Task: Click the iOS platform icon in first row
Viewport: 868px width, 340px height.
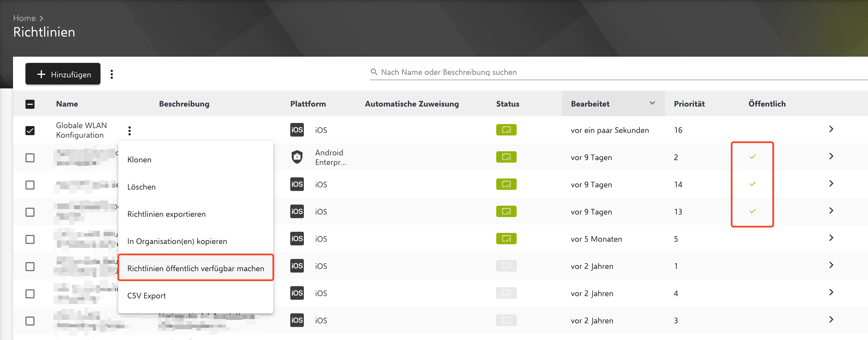Action: click(297, 130)
